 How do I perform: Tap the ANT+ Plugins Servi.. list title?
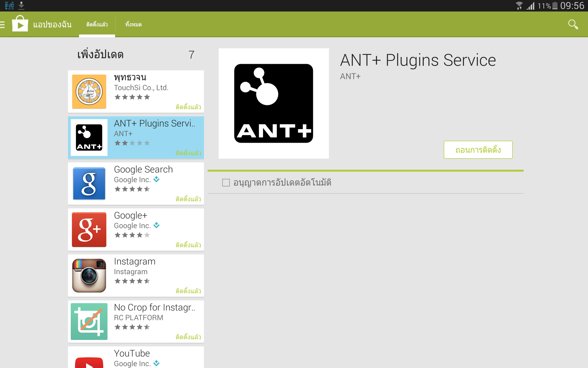(x=155, y=124)
